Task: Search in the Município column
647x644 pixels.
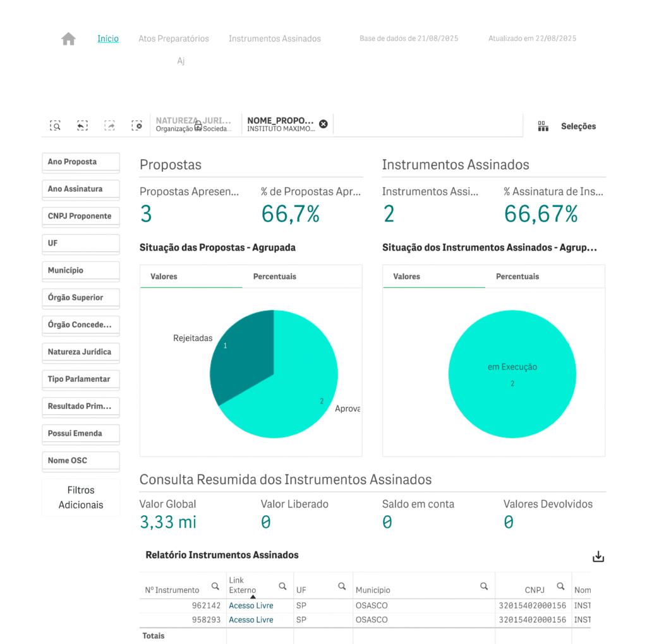Action: (484, 586)
